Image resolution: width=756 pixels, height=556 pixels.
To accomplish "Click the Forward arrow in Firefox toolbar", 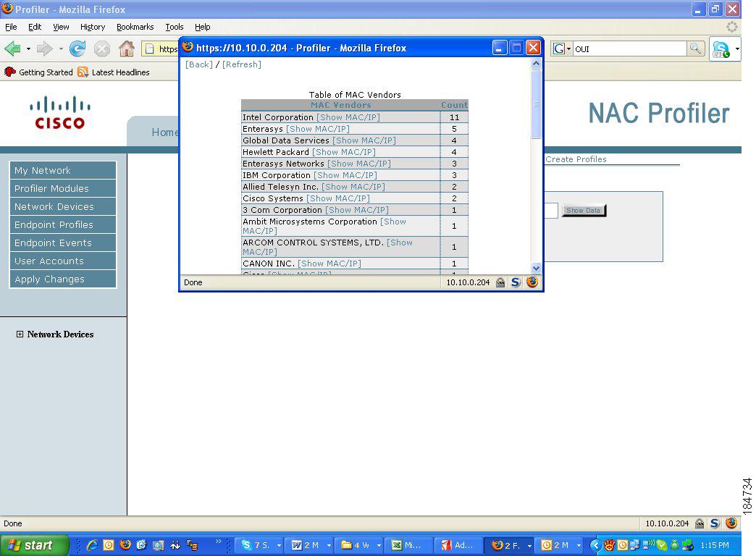I will click(45, 49).
